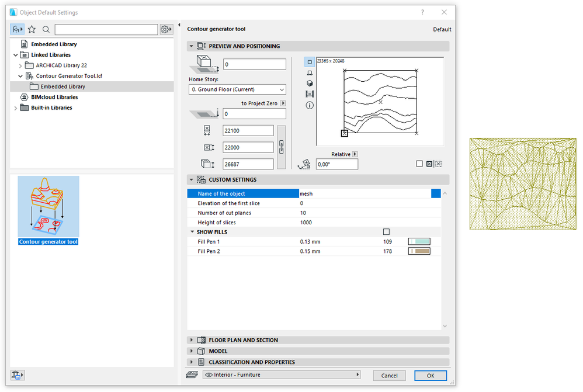
Task: Open Fill Pen 1 color swatch
Action: pyautogui.click(x=419, y=241)
